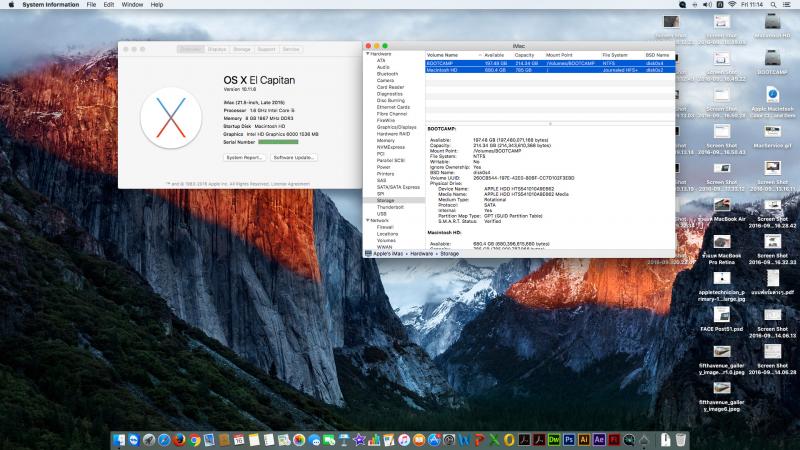Launch Safari from the Dock
The width and height of the screenshot is (800, 450).
[164, 440]
